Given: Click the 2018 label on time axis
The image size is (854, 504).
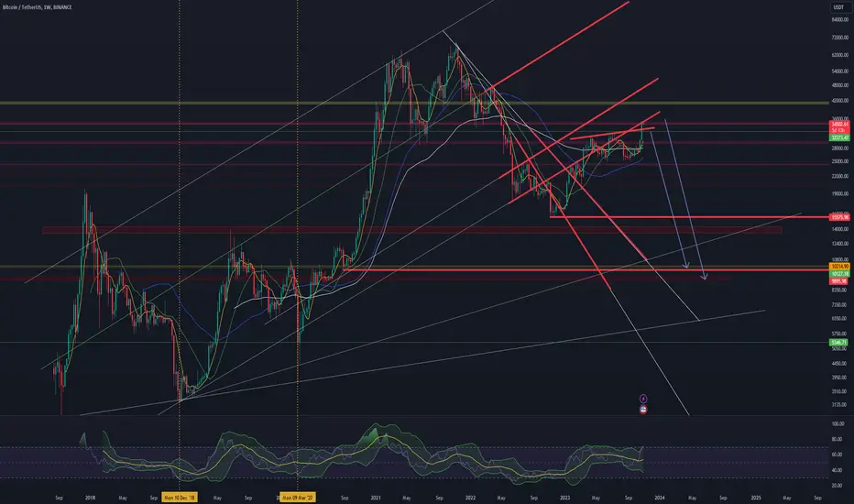Looking at the screenshot, I should tap(91, 498).
